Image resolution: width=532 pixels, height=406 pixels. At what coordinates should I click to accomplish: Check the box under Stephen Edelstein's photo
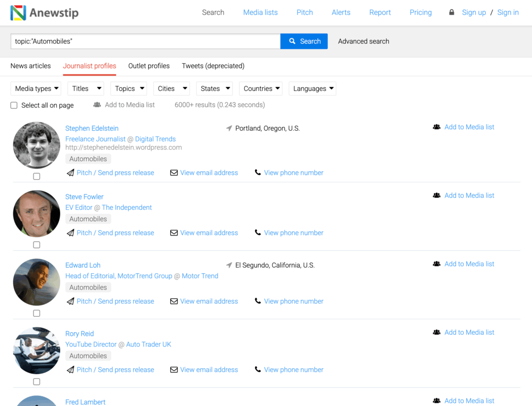37,176
